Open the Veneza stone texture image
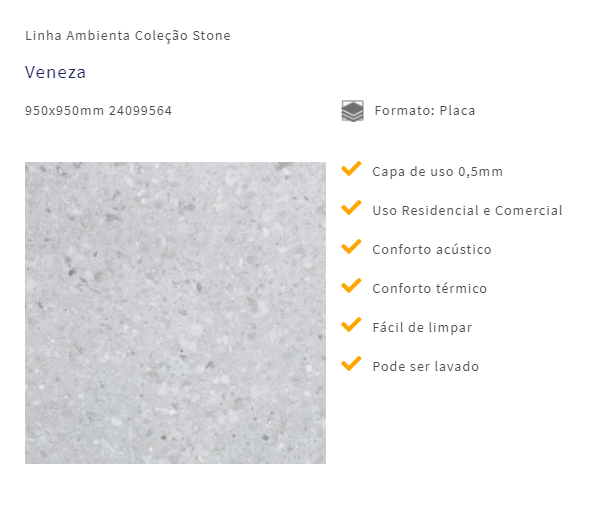Screen dimensions: 592x522 point(176,313)
